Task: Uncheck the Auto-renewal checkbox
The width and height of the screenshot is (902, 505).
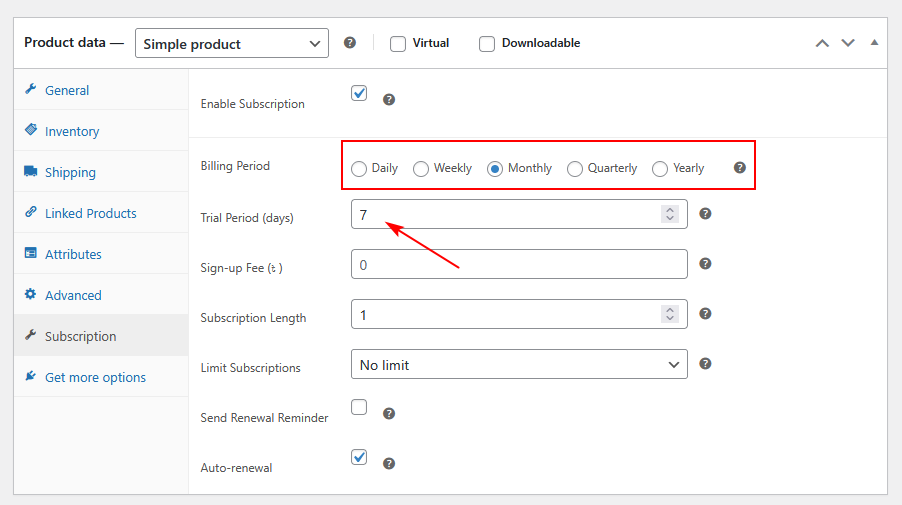Action: 359,457
